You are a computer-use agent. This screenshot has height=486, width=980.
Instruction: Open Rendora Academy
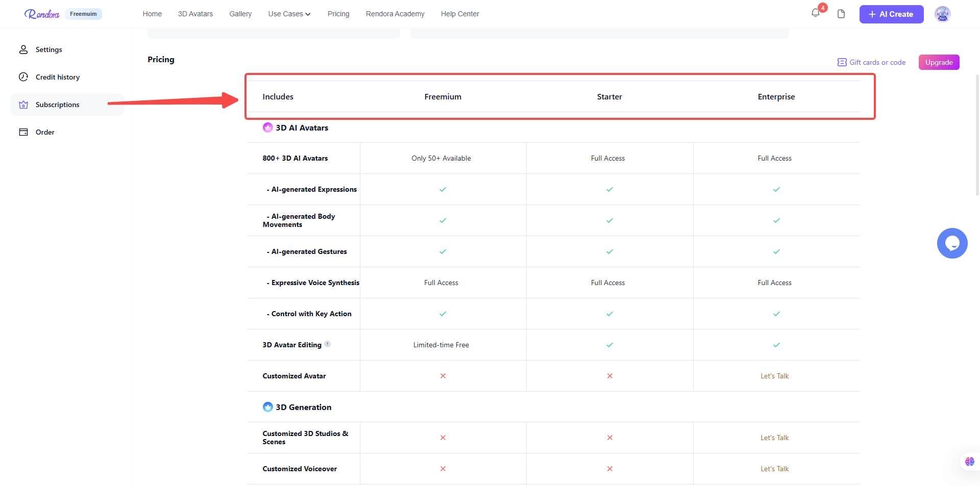(395, 14)
